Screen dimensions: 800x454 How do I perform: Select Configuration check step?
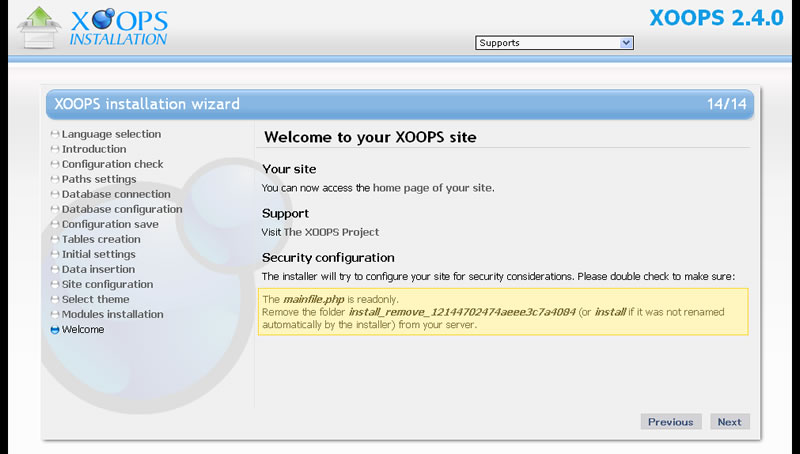click(x=112, y=164)
